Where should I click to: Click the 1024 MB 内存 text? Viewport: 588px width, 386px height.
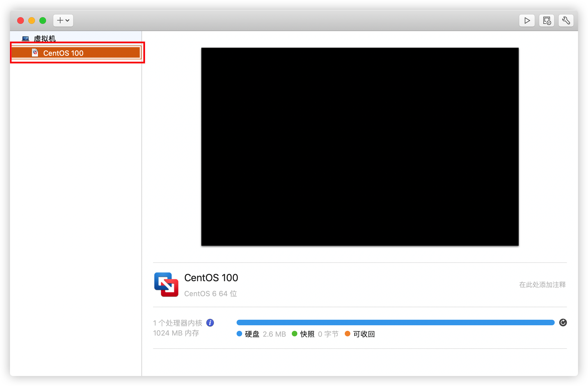coord(176,333)
